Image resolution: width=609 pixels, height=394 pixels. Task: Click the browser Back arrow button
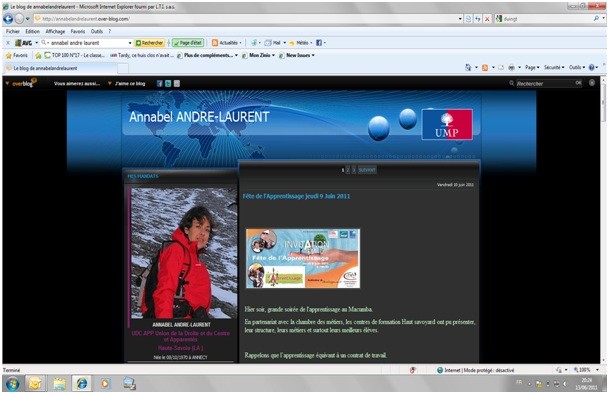point(8,19)
